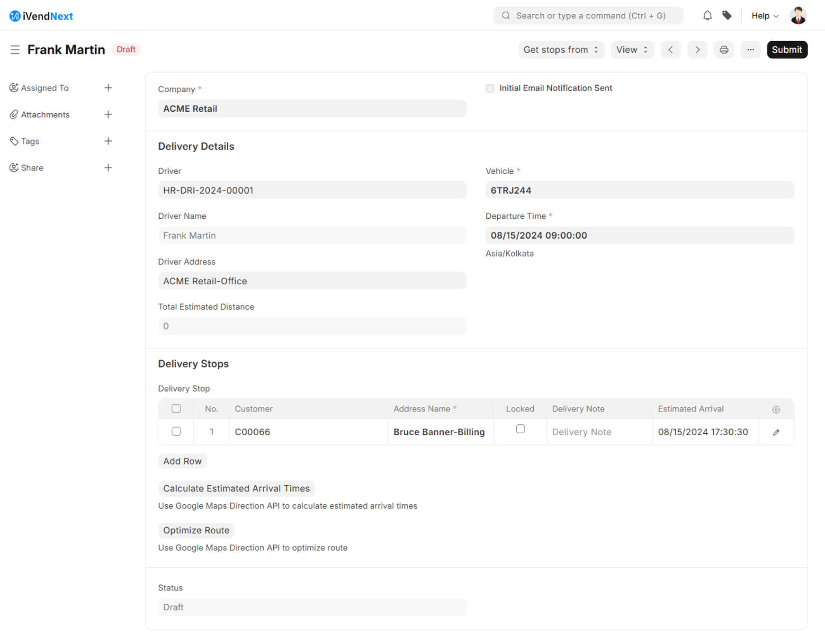
Task: Go to next document arrow
Action: coord(697,50)
